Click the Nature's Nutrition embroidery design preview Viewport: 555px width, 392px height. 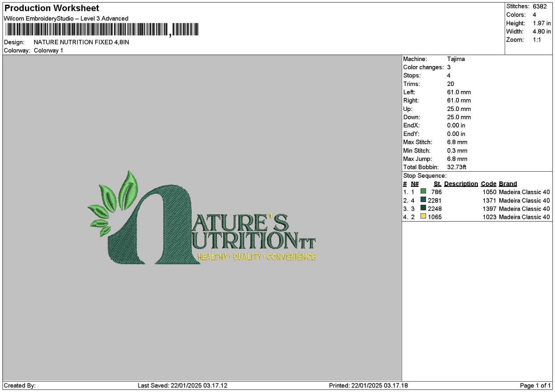pyautogui.click(x=202, y=218)
